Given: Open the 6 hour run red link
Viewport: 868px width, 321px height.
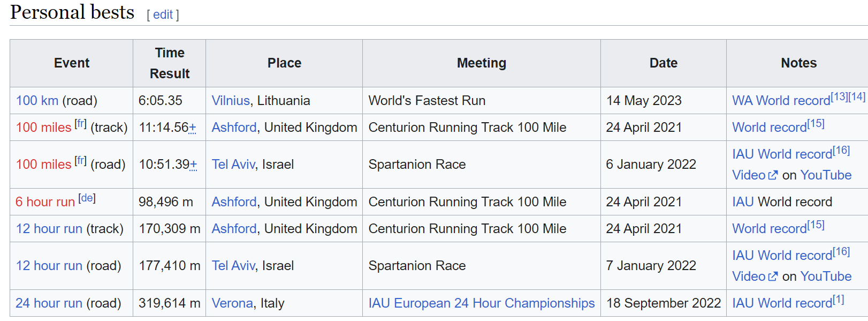Looking at the screenshot, I should pos(45,202).
